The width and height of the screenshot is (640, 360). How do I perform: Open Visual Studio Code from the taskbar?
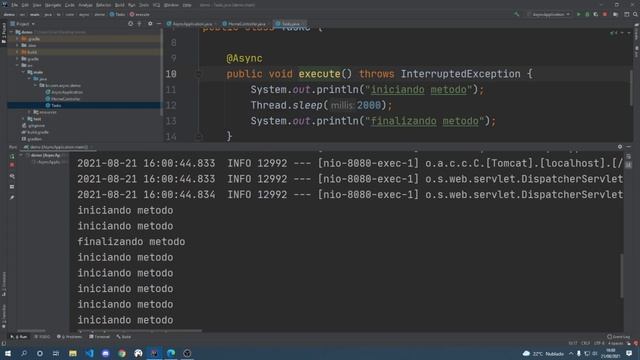pos(89,353)
